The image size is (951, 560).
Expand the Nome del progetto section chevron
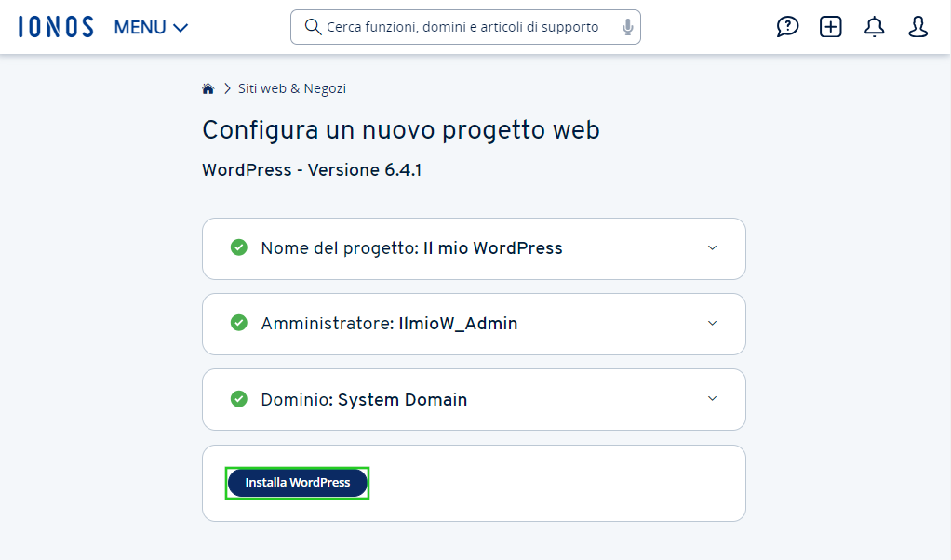pyautogui.click(x=712, y=247)
